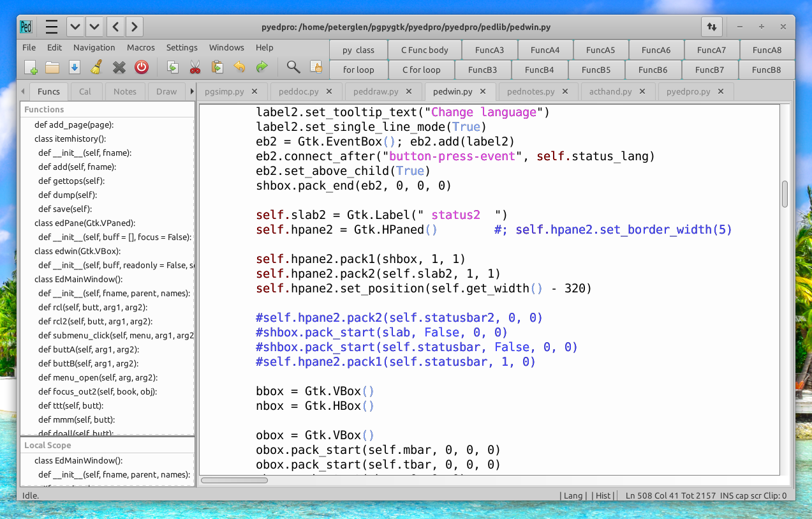Undo with the yellow curved arrow
Viewport: 812px width, 519px height.
tap(239, 67)
